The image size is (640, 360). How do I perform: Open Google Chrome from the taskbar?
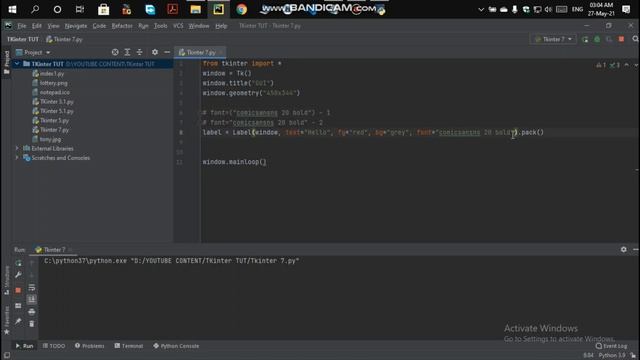242,9
